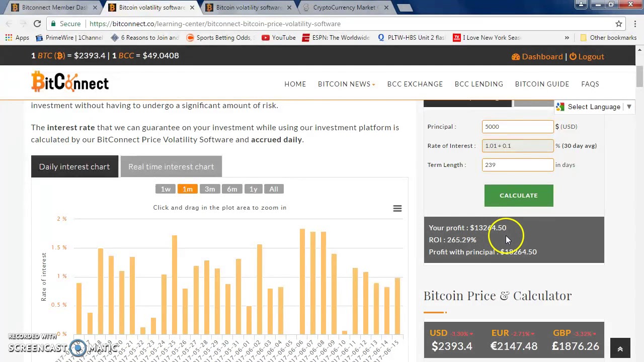Close the CryptoCurrency Market tab
Image resolution: width=644 pixels, height=362 pixels.
(x=386, y=8)
